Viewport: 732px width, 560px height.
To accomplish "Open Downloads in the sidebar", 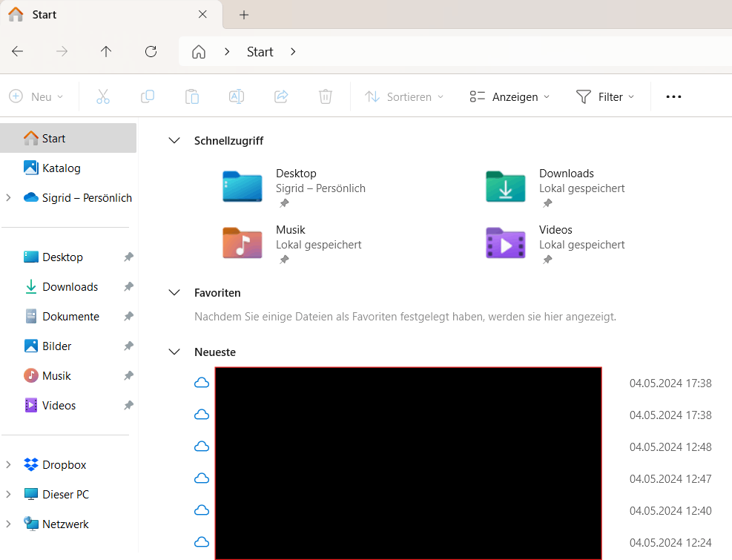I will (x=70, y=287).
